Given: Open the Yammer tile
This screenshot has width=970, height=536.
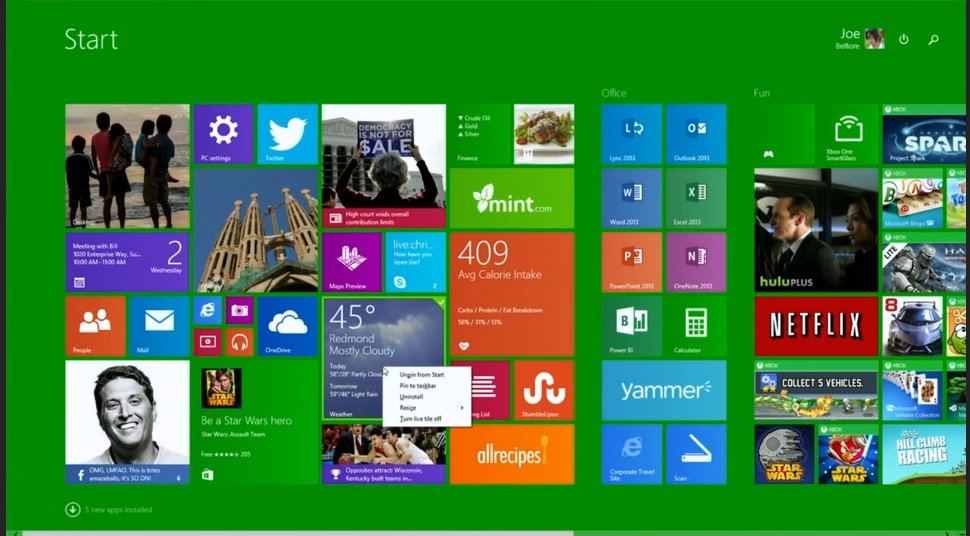Looking at the screenshot, I should pos(664,391).
